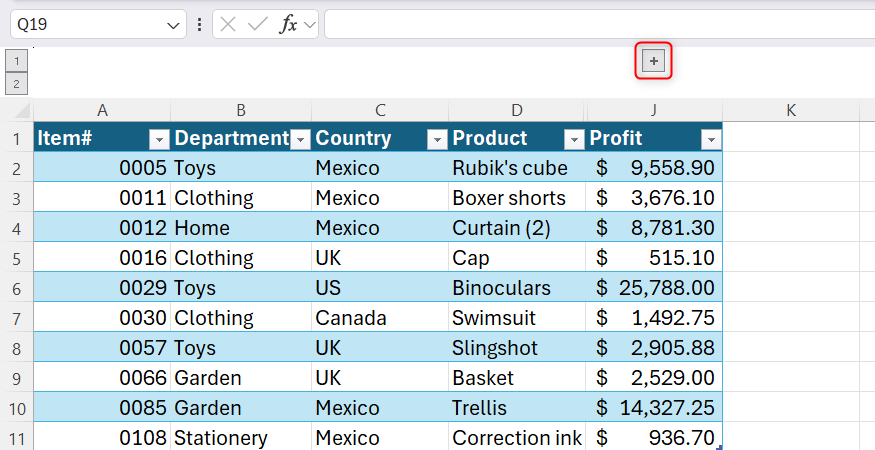Select the profit cell 8,781.30
Image resolution: width=875 pixels, height=450 pixels.
(x=654, y=228)
